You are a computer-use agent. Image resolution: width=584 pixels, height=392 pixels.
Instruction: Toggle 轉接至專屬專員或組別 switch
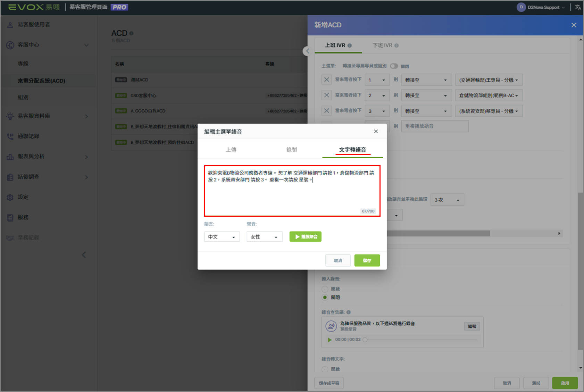tap(394, 66)
